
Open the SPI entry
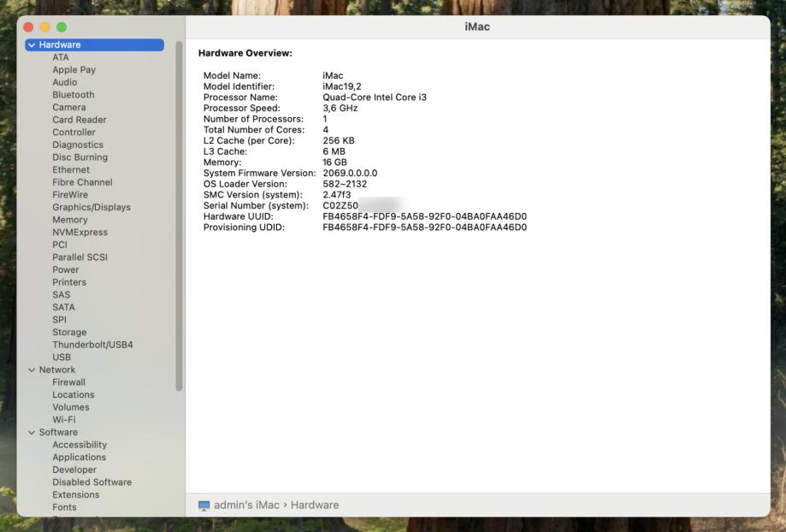[x=59, y=320]
